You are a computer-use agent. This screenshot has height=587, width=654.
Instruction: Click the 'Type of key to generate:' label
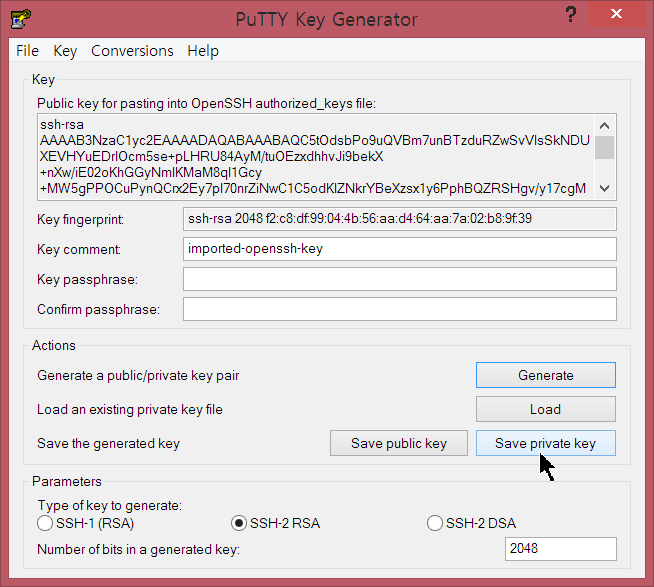point(110,506)
